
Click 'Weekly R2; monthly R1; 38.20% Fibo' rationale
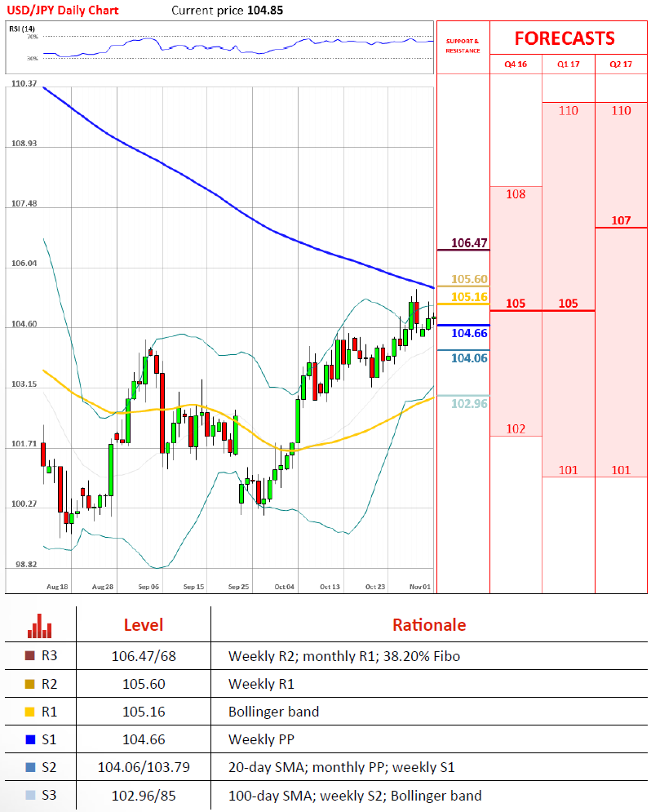(344, 656)
